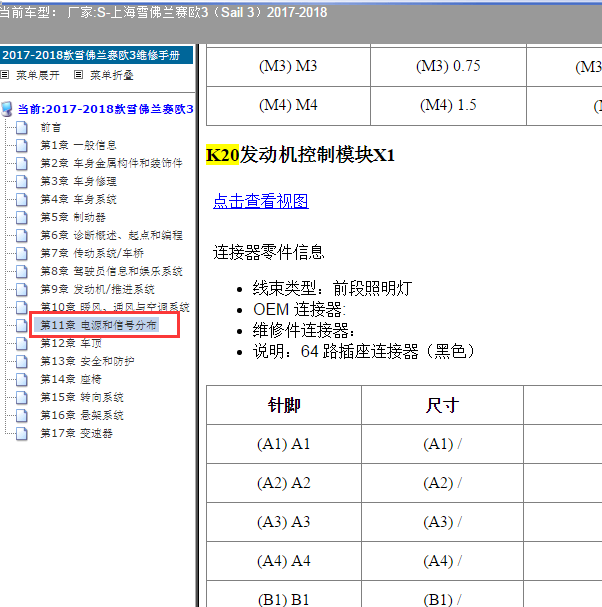Click the 针脚 column header
The height and width of the screenshot is (607, 602).
tap(284, 405)
